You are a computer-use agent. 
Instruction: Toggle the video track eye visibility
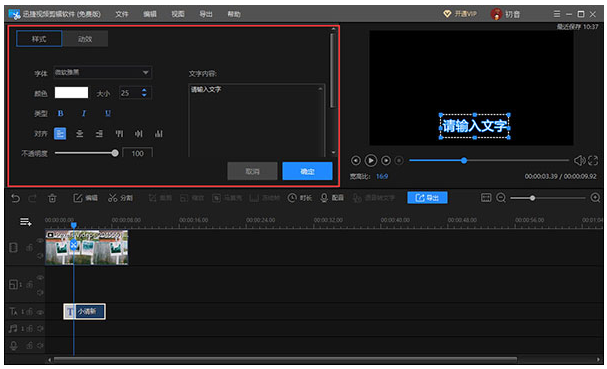[x=40, y=240]
